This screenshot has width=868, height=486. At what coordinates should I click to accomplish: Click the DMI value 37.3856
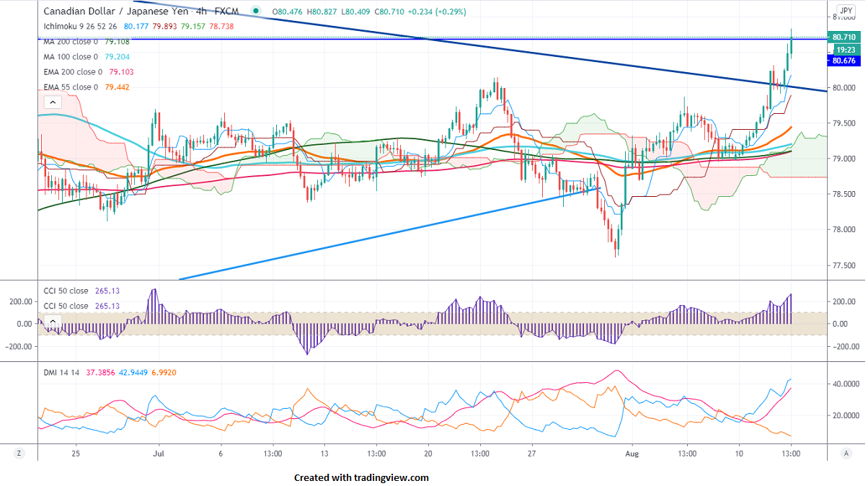(101, 372)
